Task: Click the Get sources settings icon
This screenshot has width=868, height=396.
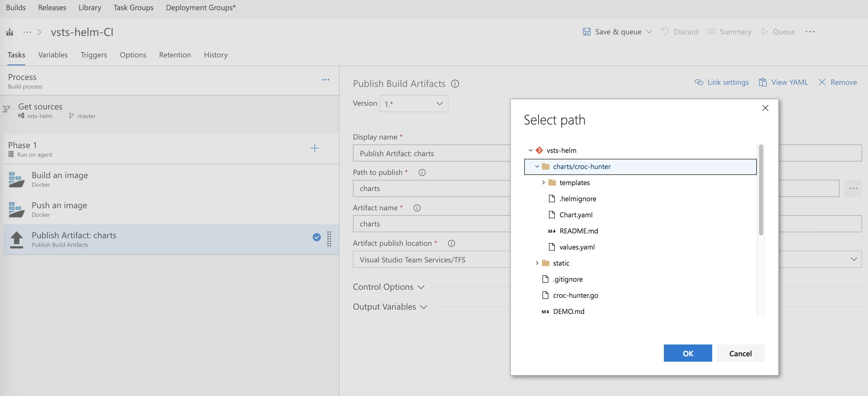Action: [6, 109]
